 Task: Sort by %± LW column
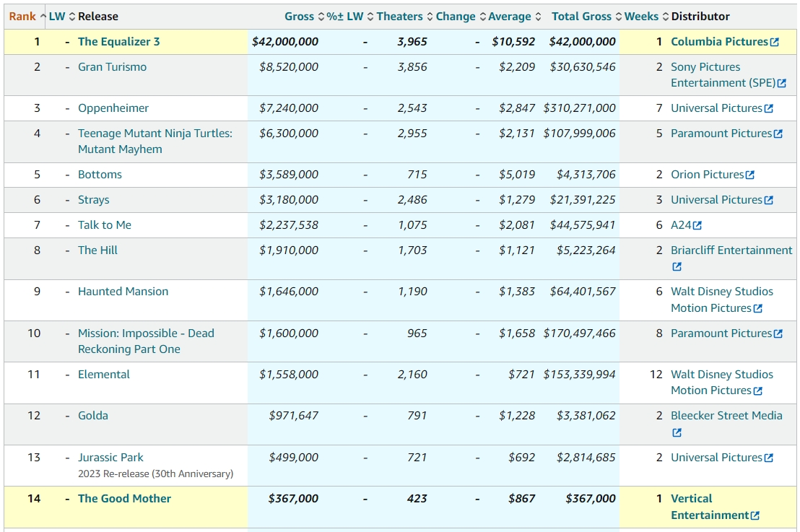[350, 17]
